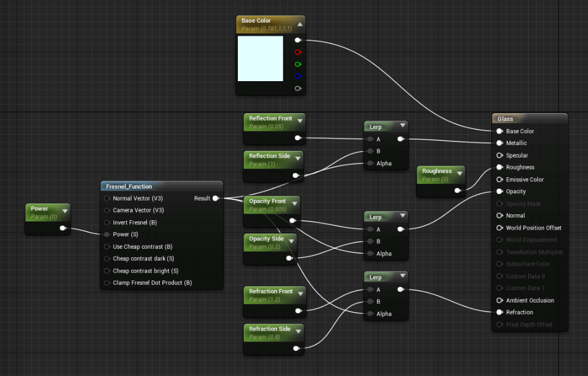This screenshot has height=376, width=588.
Task: Click the red channel output pin
Action: (x=298, y=52)
